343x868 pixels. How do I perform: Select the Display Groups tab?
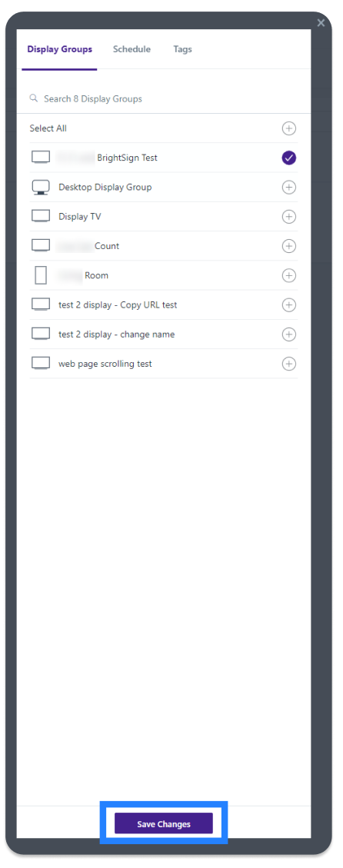[x=60, y=49]
